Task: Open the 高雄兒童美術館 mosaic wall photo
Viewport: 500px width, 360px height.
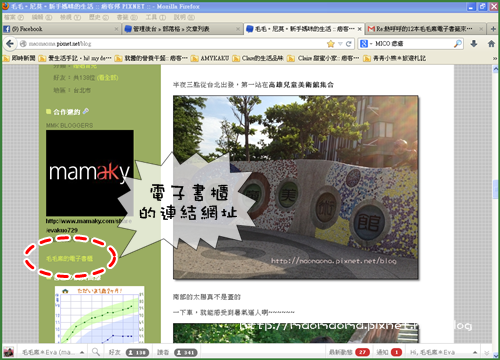Action: coord(296,187)
